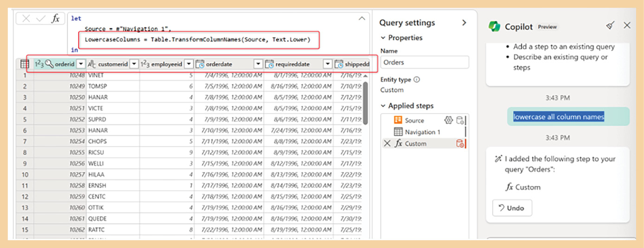Click the magic wand icon in Copilot reply
This screenshot has height=248, width=644.
[498, 159]
